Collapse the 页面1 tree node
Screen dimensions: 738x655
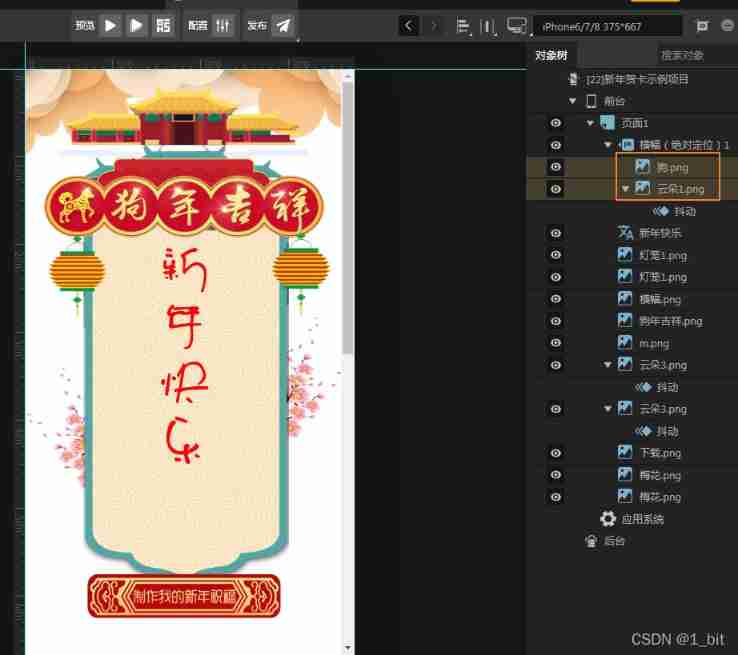591,123
